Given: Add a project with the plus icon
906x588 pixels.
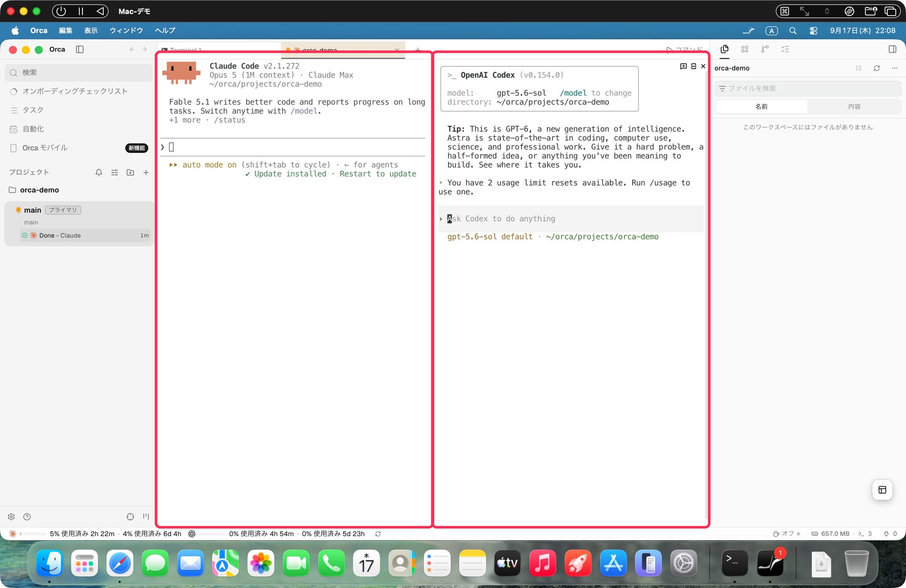Looking at the screenshot, I should click(x=146, y=173).
